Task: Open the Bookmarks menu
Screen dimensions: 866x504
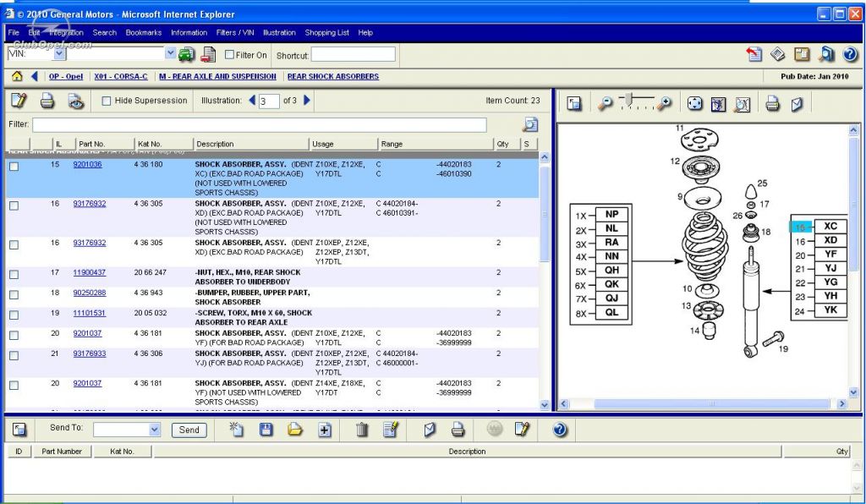Action: (144, 33)
